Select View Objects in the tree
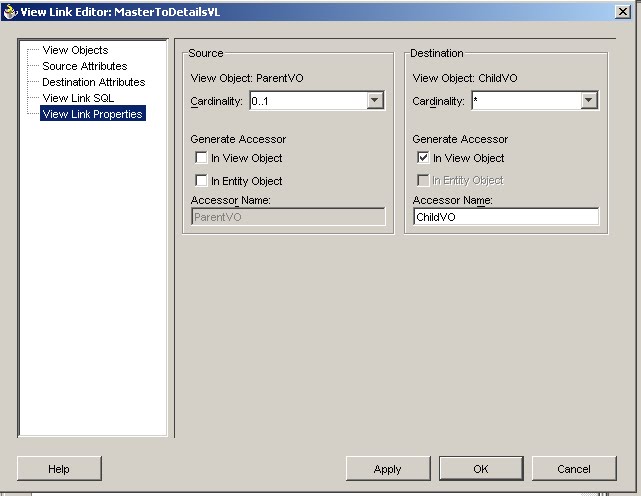The image size is (641, 496). point(75,50)
